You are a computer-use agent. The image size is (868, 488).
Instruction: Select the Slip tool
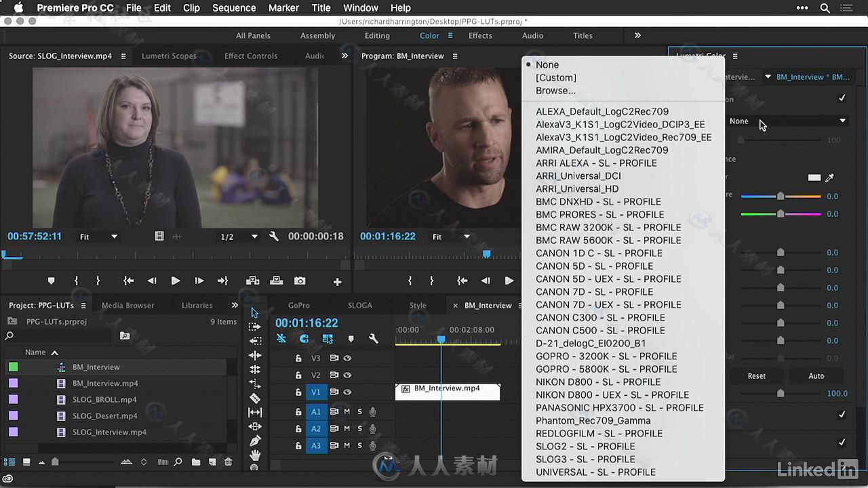click(x=255, y=412)
